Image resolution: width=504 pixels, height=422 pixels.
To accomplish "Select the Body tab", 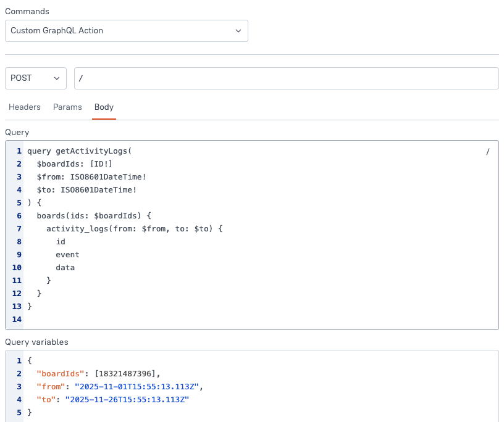I will (x=104, y=107).
